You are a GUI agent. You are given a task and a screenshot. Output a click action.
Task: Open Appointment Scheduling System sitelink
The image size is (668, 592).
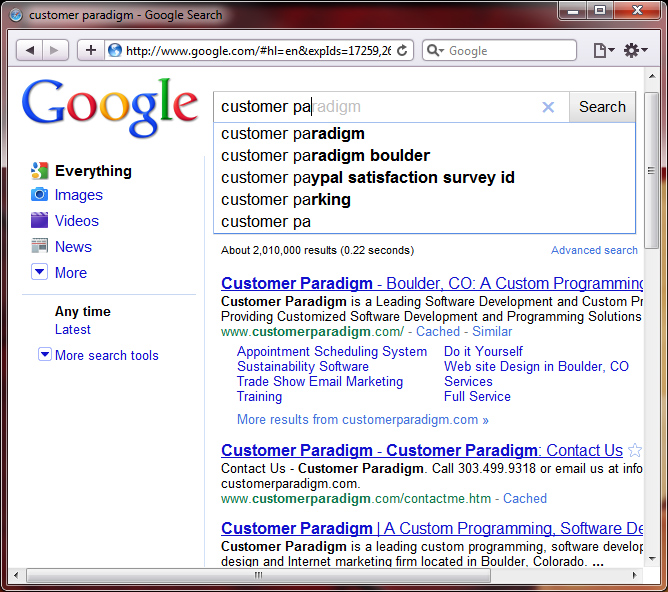pyautogui.click(x=332, y=351)
